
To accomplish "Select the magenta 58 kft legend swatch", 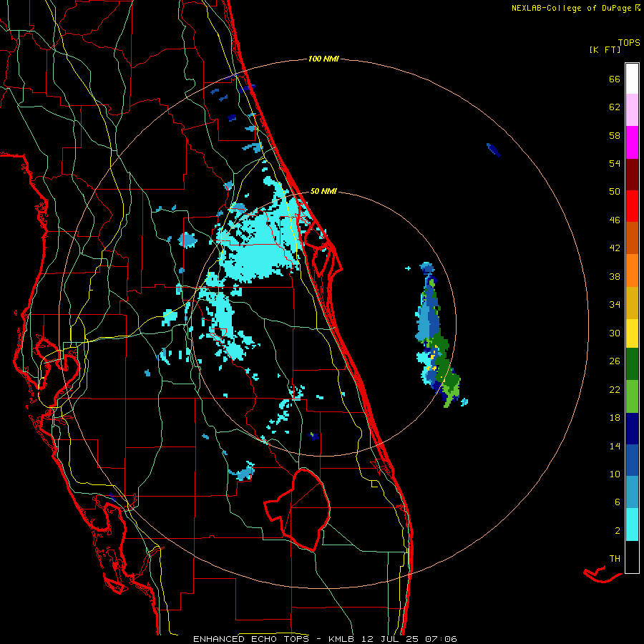I will [x=632, y=142].
